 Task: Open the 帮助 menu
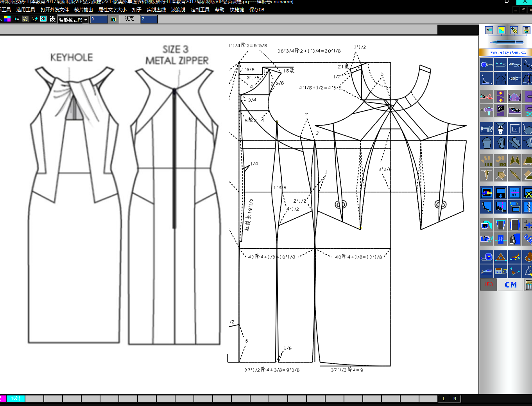[x=220, y=10]
